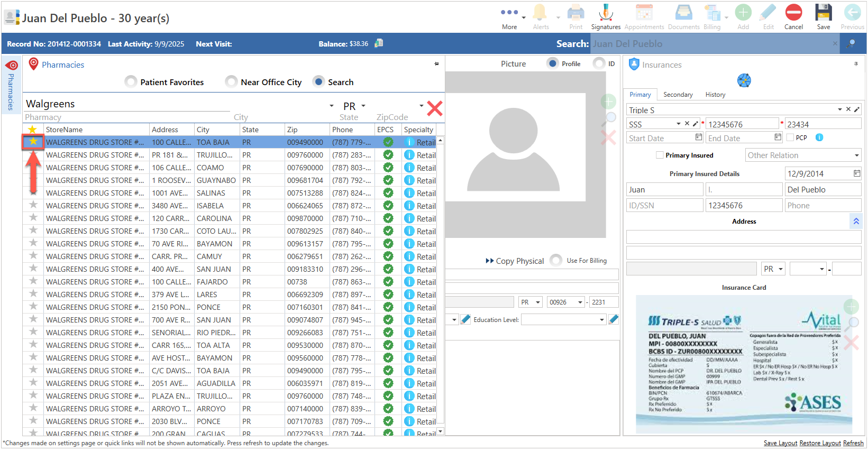Sort by StoreName column header
The image size is (868, 451).
tap(96, 129)
